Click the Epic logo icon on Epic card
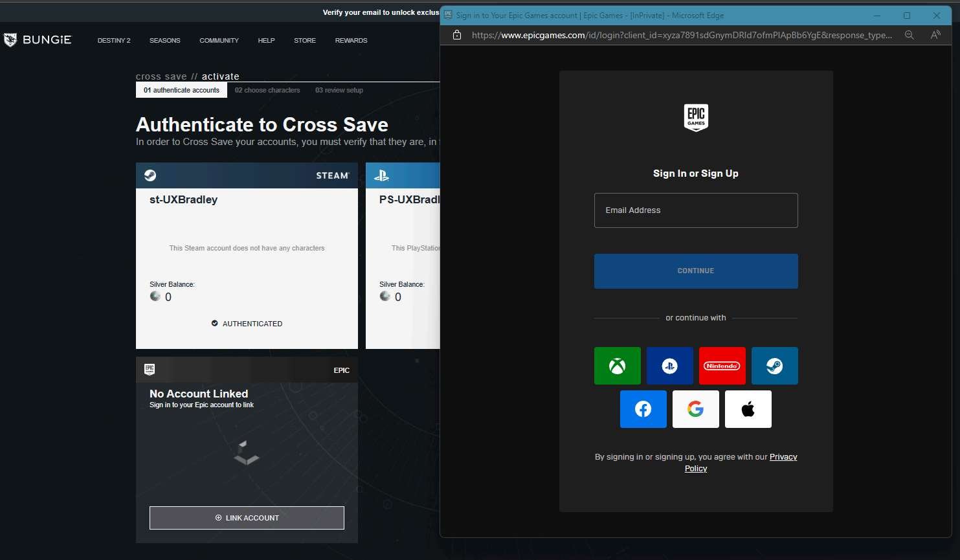The width and height of the screenshot is (960, 560). click(150, 369)
